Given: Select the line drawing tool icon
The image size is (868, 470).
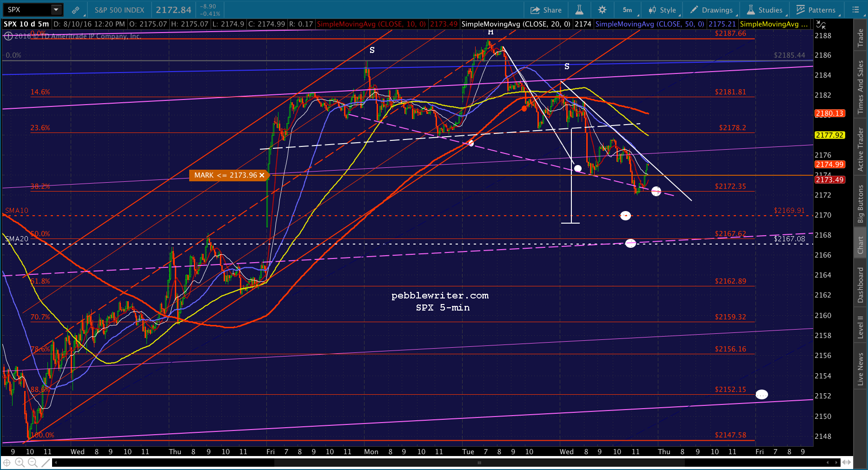Looking at the screenshot, I should point(46,462).
